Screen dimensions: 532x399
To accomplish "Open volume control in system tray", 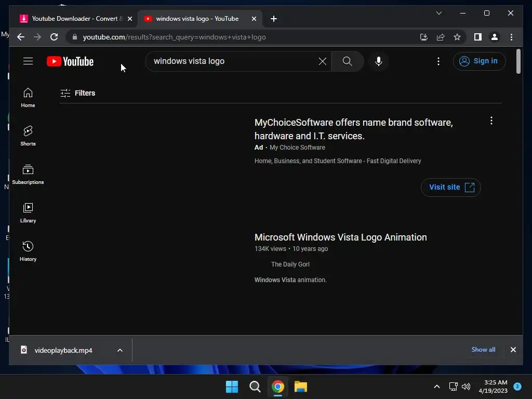I will point(466,387).
